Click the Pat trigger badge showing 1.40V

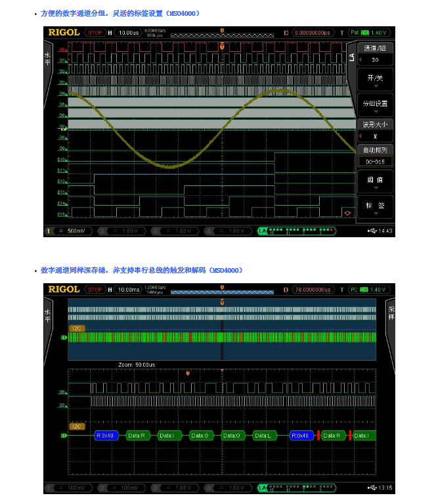368,32
